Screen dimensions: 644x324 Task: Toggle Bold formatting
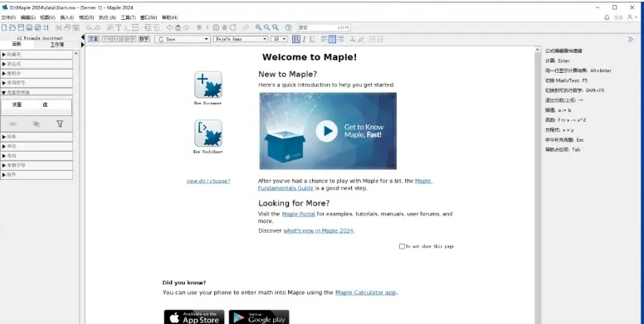[296, 39]
